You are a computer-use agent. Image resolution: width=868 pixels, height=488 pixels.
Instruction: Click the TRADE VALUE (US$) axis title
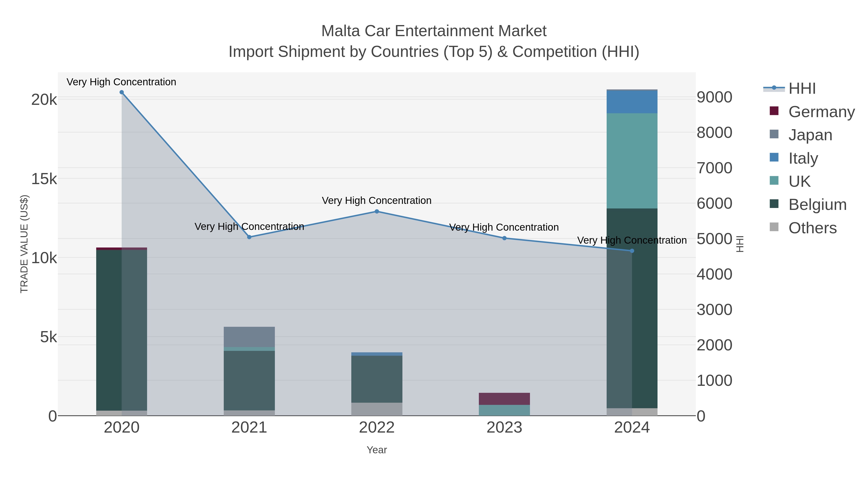[24, 244]
